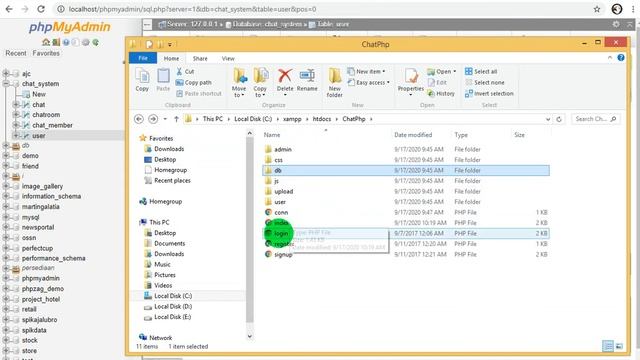Open the File tab

click(x=143, y=58)
